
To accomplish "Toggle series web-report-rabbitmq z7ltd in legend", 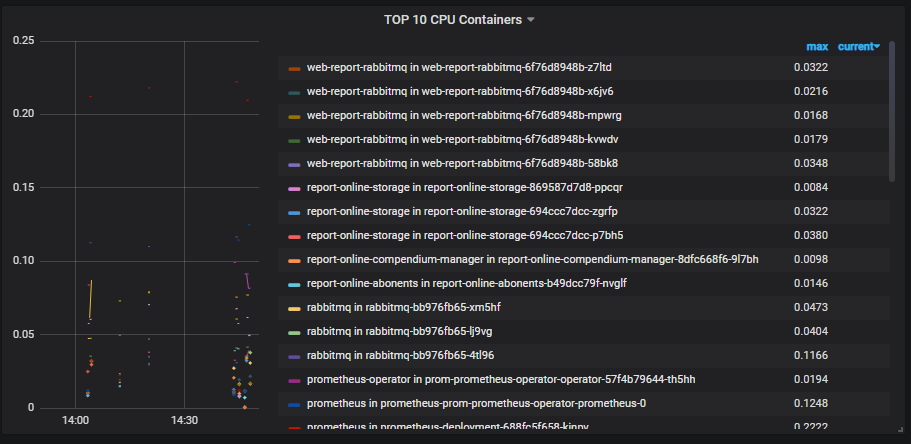I will 459,68.
